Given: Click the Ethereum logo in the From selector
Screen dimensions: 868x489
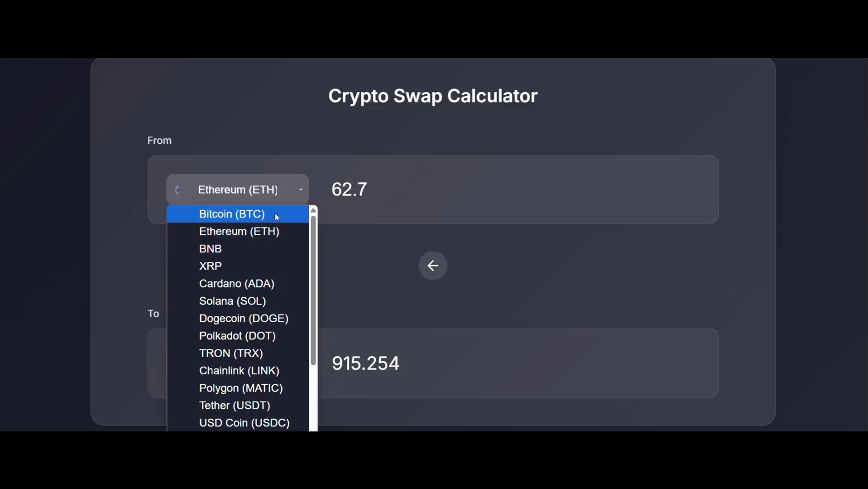Looking at the screenshot, I should tap(177, 189).
